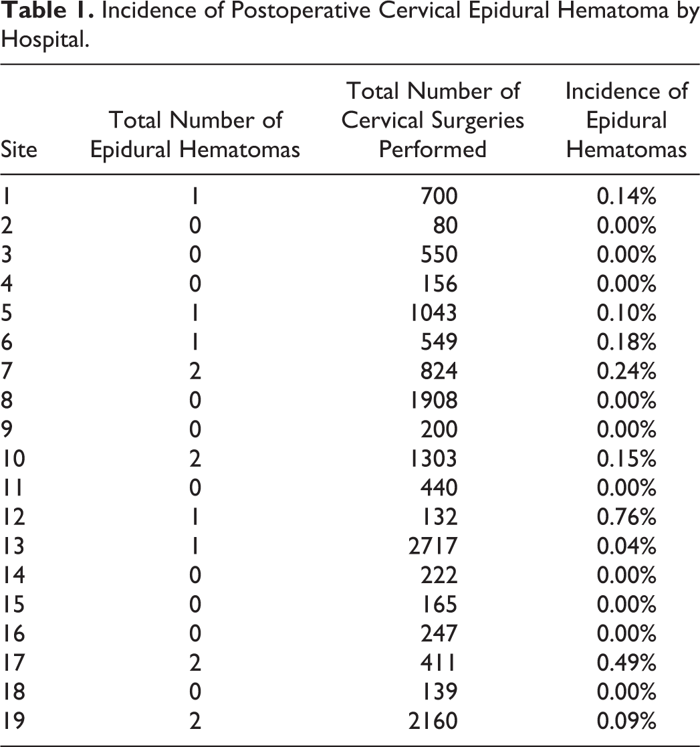Click the 0.49% incidence value

[626, 663]
